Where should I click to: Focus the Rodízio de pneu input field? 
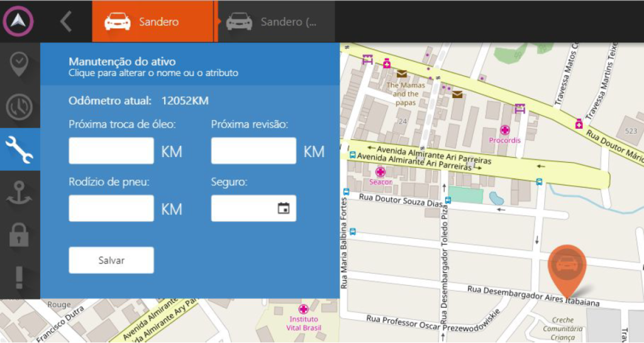click(x=111, y=209)
